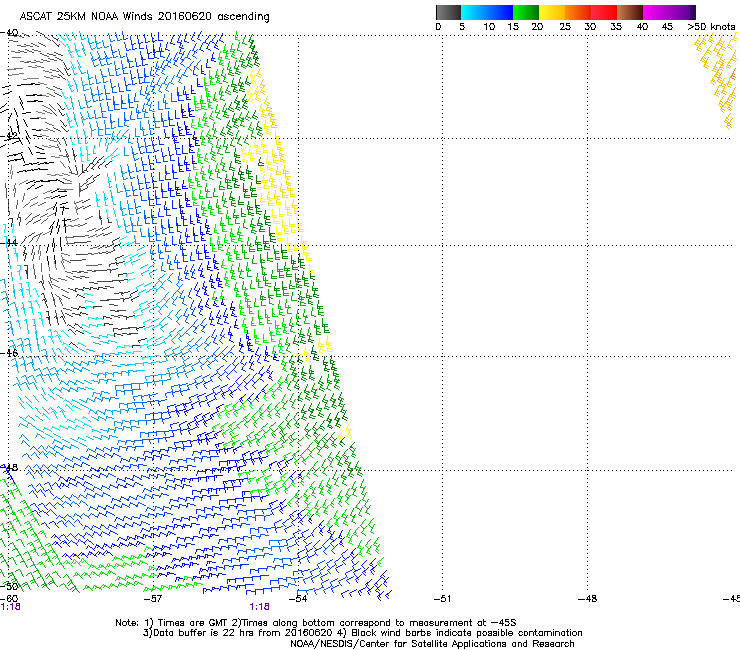Click the '-60' longitude axis label
740x650 pixels.
[x=9, y=599]
